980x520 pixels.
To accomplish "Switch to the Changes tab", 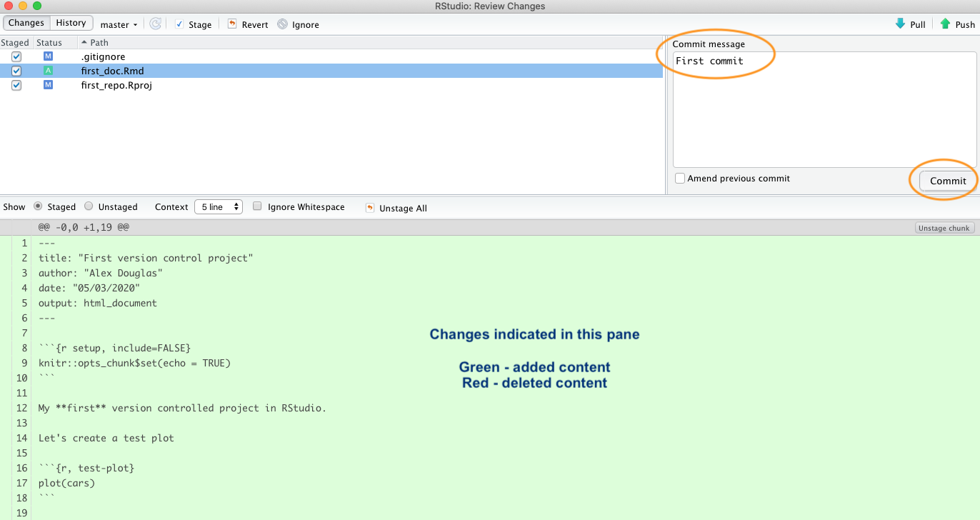I will point(26,23).
